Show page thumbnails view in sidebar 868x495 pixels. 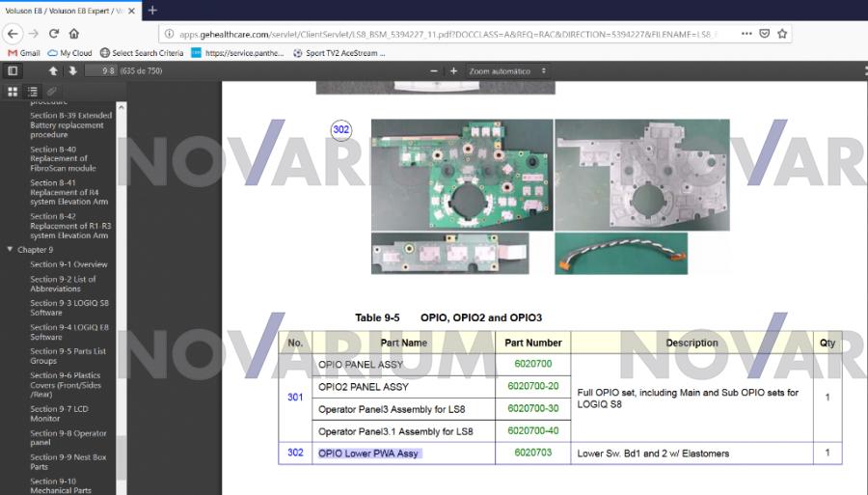point(13,92)
